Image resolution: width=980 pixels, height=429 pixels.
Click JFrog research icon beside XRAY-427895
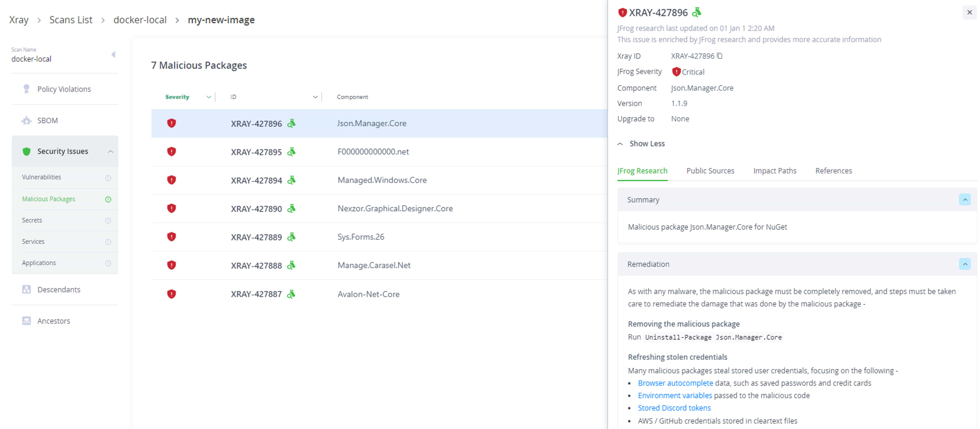click(x=292, y=152)
